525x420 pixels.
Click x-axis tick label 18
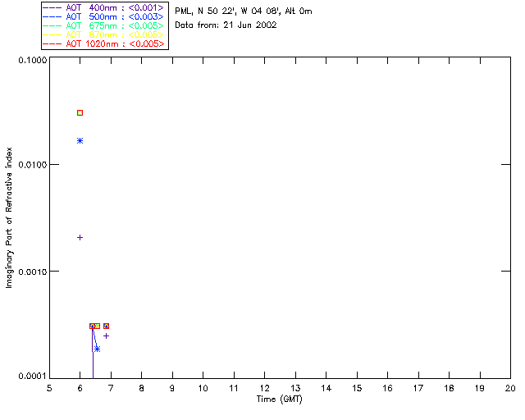[x=450, y=388]
